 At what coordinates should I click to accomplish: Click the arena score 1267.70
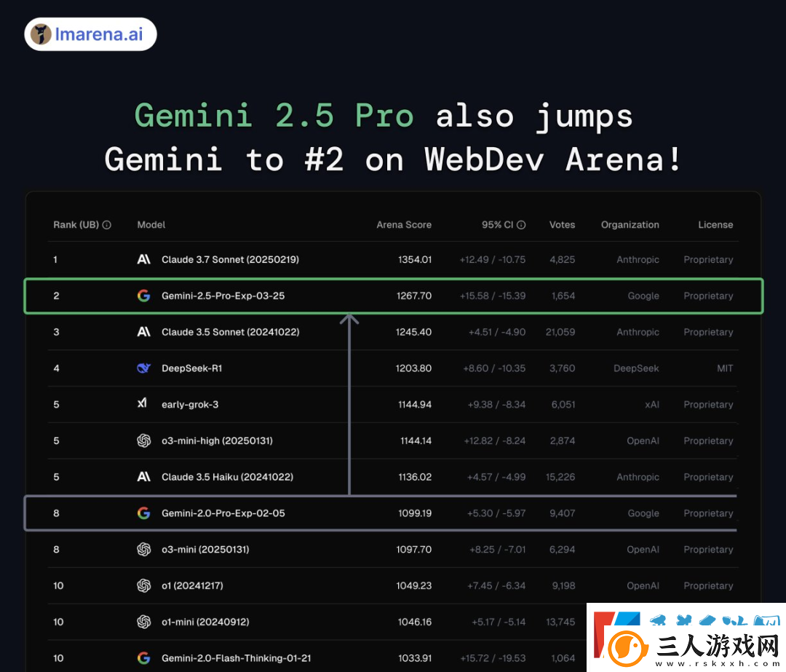pyautogui.click(x=414, y=296)
